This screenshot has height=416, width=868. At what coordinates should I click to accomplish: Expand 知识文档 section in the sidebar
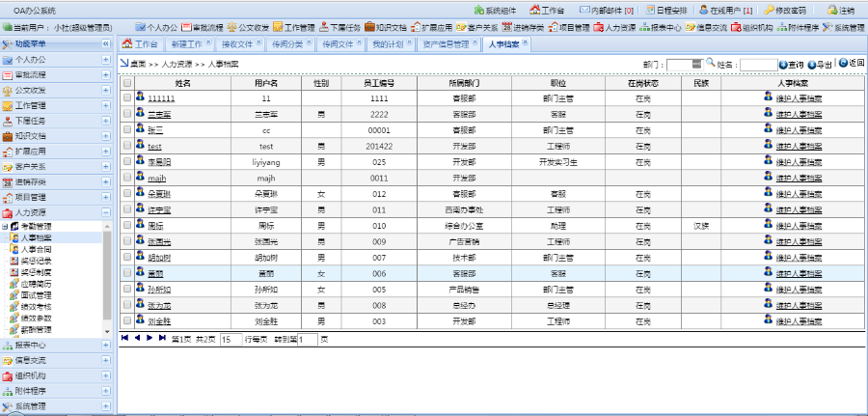(x=106, y=136)
